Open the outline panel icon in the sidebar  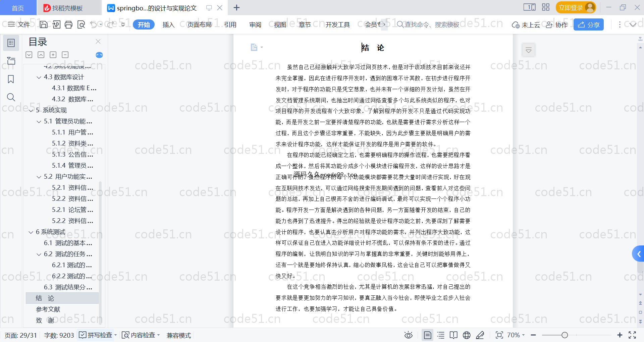click(x=11, y=43)
